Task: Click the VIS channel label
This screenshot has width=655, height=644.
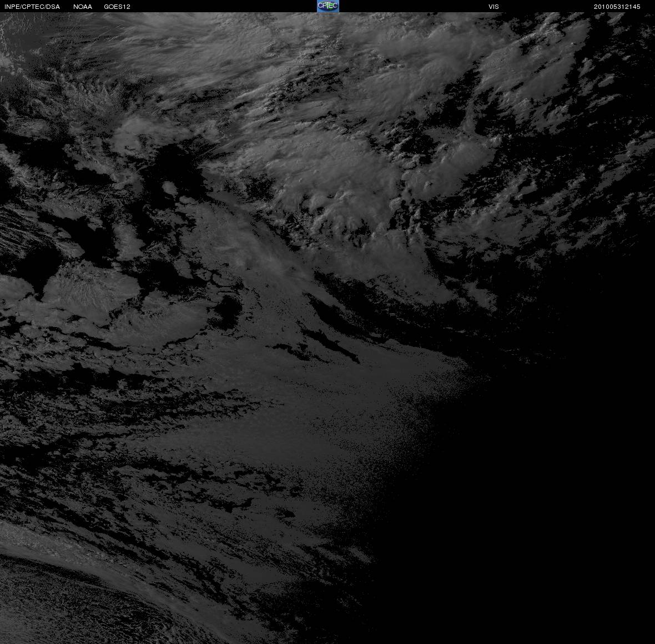Action: tap(494, 7)
